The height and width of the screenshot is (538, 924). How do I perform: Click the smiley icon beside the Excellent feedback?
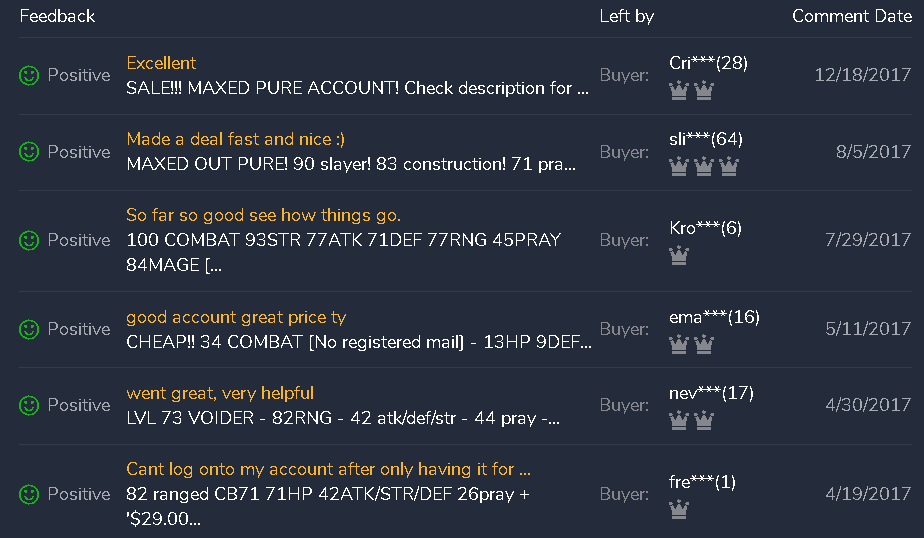[29, 75]
